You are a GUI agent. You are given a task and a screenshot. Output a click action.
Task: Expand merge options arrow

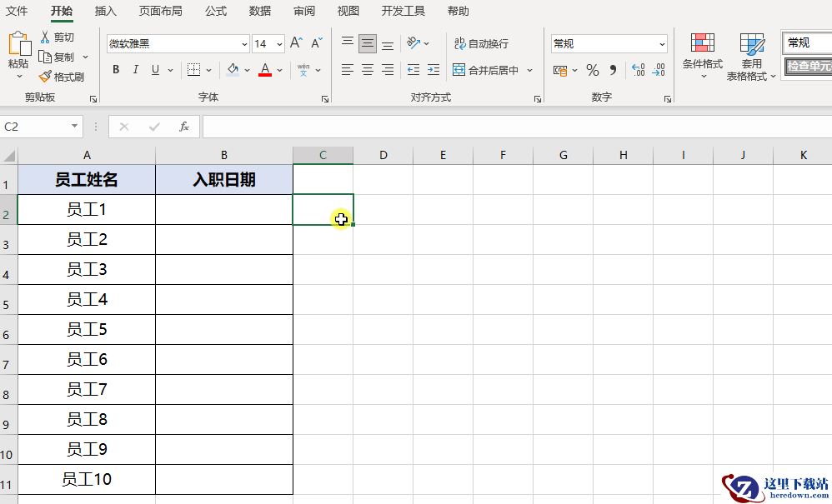click(529, 70)
